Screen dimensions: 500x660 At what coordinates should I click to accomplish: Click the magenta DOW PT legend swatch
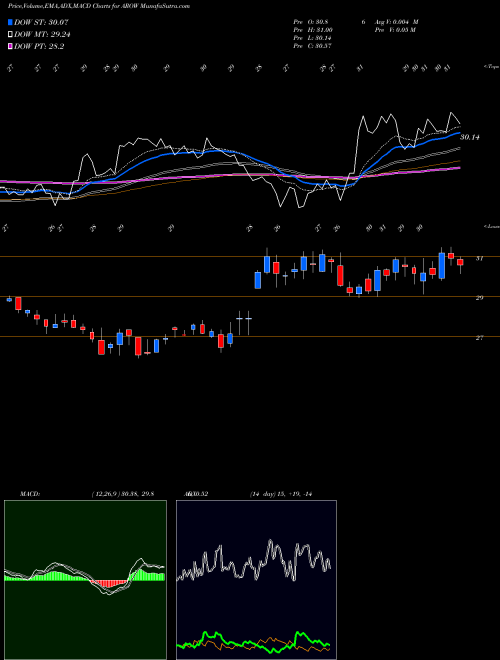pyautogui.click(x=11, y=47)
